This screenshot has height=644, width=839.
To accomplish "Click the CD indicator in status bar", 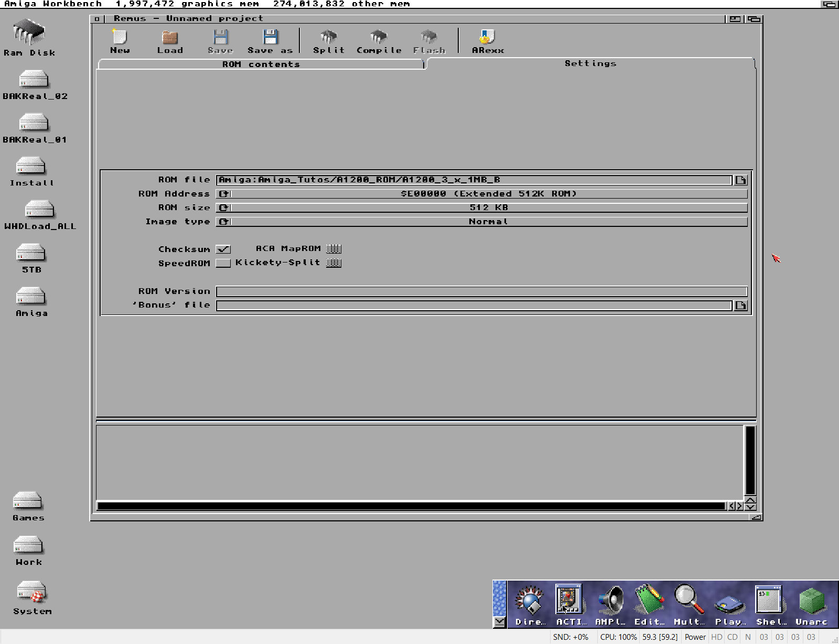I will 733,637.
